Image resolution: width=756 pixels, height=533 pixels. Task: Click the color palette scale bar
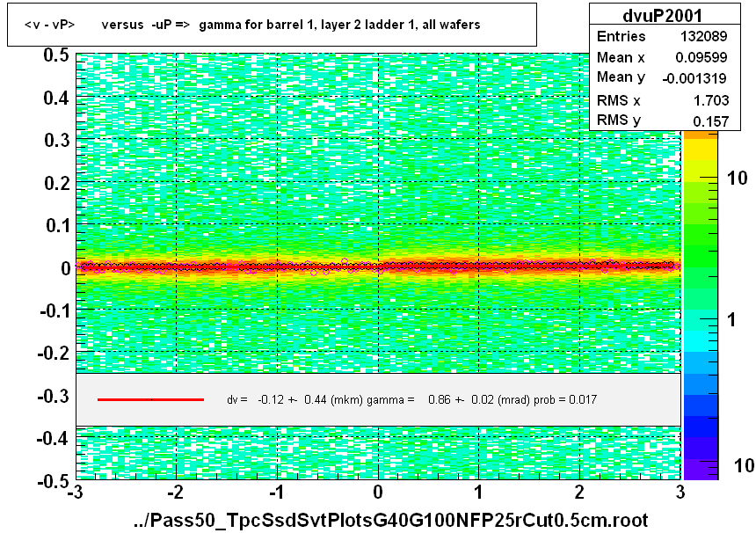coord(701,305)
